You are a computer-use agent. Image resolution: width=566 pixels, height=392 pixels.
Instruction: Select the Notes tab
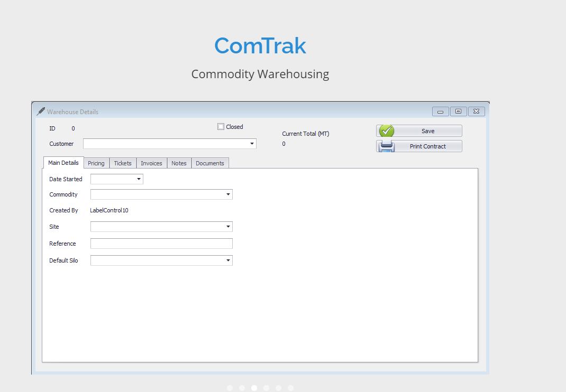179,163
